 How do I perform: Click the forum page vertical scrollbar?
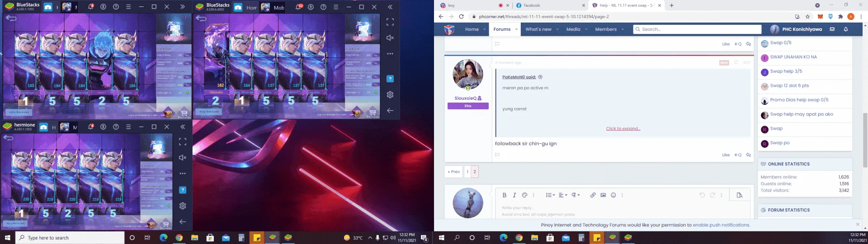point(865,140)
